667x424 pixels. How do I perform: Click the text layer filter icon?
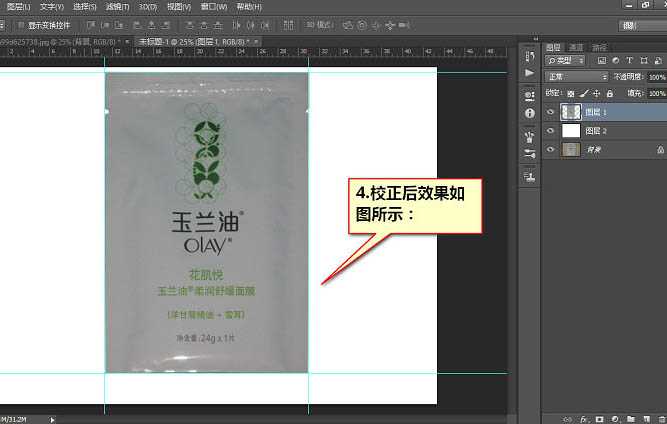click(x=628, y=61)
